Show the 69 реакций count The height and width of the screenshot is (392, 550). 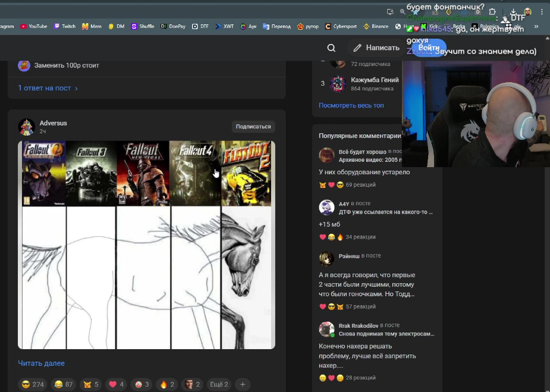360,185
